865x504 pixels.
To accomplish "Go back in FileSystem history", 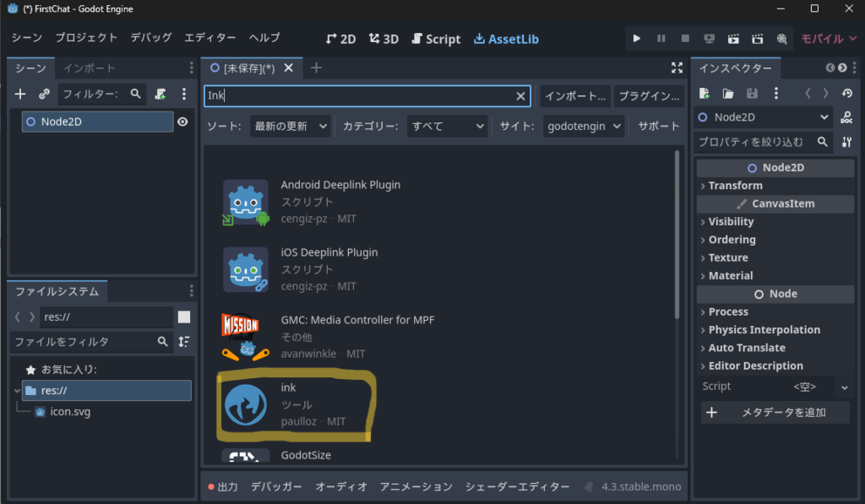I will coord(18,317).
